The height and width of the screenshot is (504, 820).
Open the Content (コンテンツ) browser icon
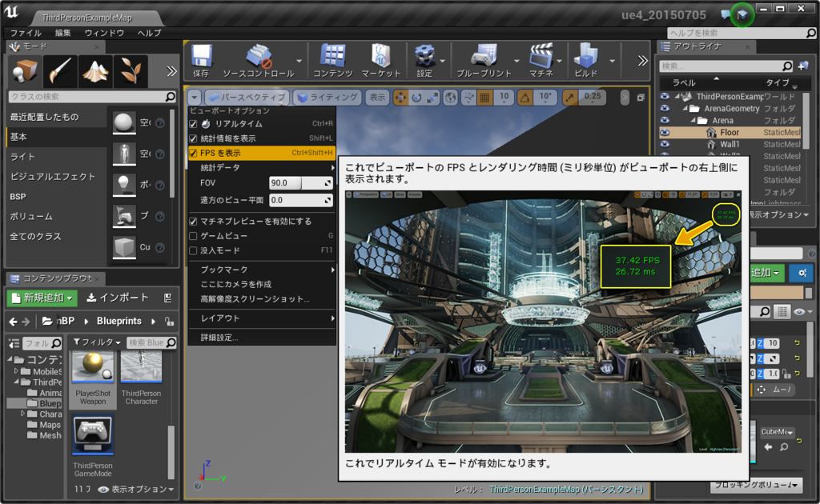point(332,61)
